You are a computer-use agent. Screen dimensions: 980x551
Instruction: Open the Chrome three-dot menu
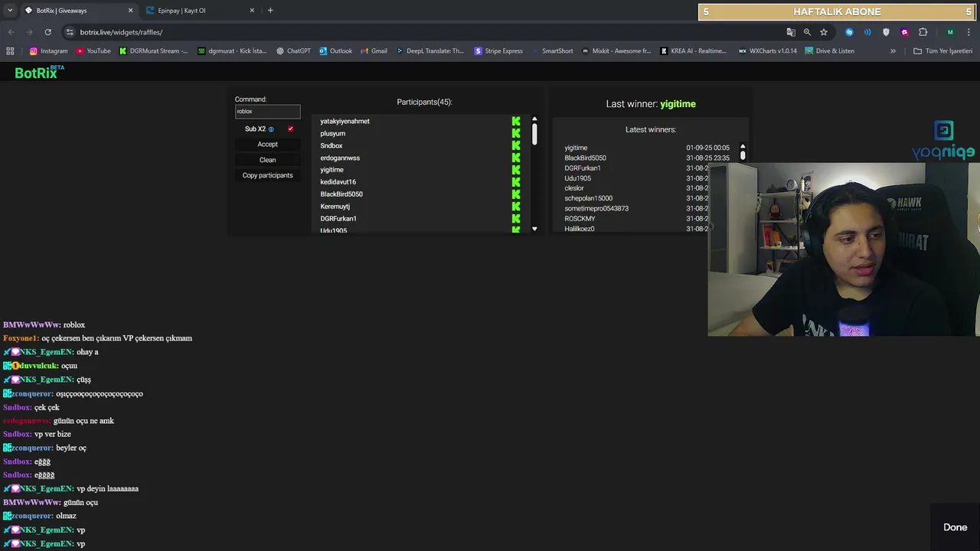point(969,32)
